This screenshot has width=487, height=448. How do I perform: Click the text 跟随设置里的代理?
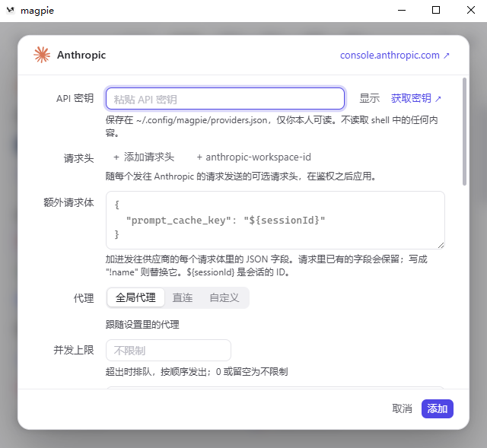pyautogui.click(x=142, y=325)
